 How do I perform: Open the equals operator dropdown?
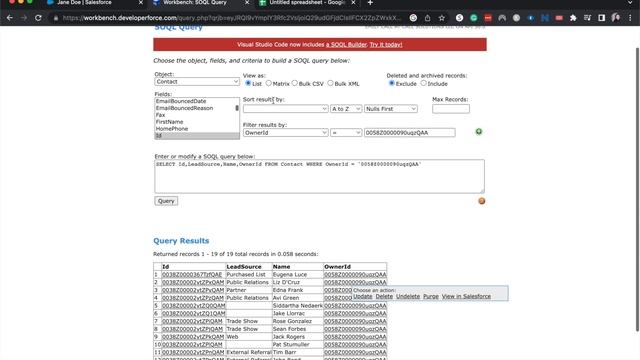tap(346, 133)
